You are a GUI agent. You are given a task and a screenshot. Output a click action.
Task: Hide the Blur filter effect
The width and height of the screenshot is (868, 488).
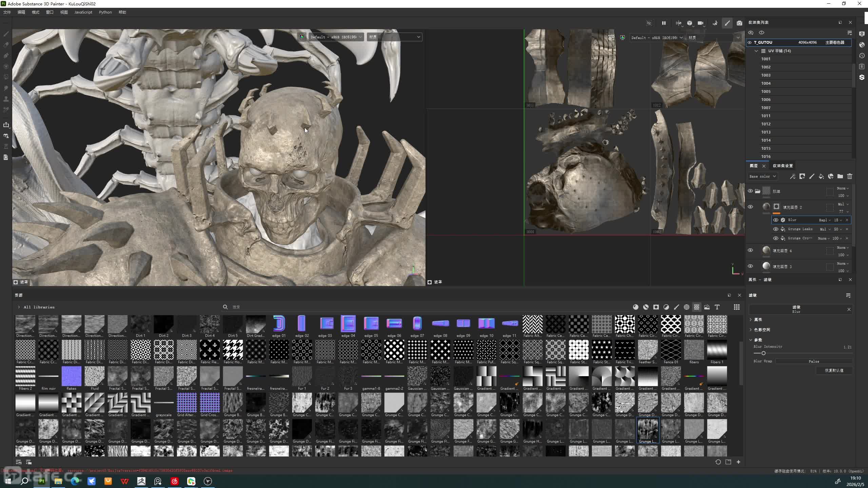tap(775, 220)
